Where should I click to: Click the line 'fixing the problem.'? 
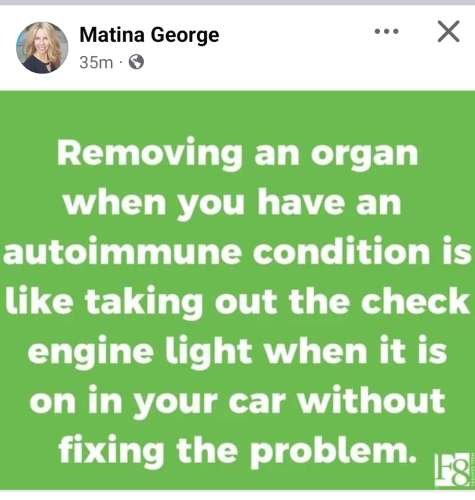(x=237, y=451)
